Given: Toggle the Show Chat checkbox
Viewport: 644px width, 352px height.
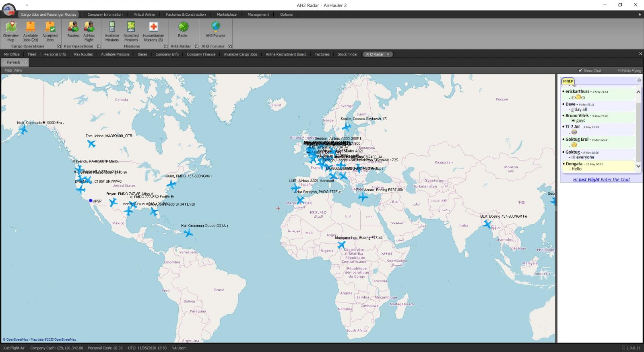Looking at the screenshot, I should pyautogui.click(x=580, y=70).
